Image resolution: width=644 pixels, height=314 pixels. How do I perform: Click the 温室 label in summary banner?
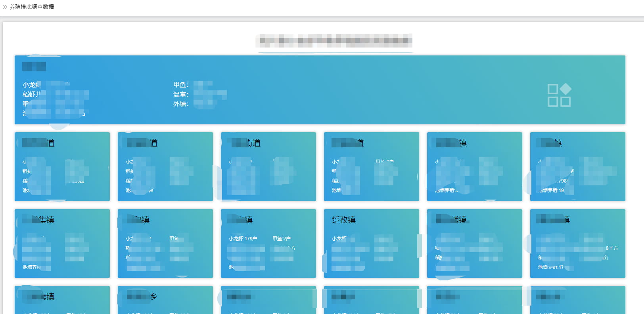tap(180, 94)
